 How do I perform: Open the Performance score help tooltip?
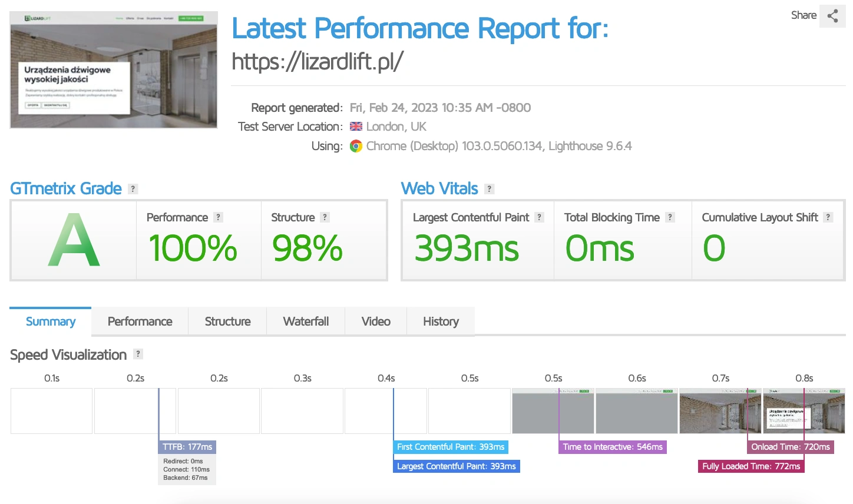[218, 217]
